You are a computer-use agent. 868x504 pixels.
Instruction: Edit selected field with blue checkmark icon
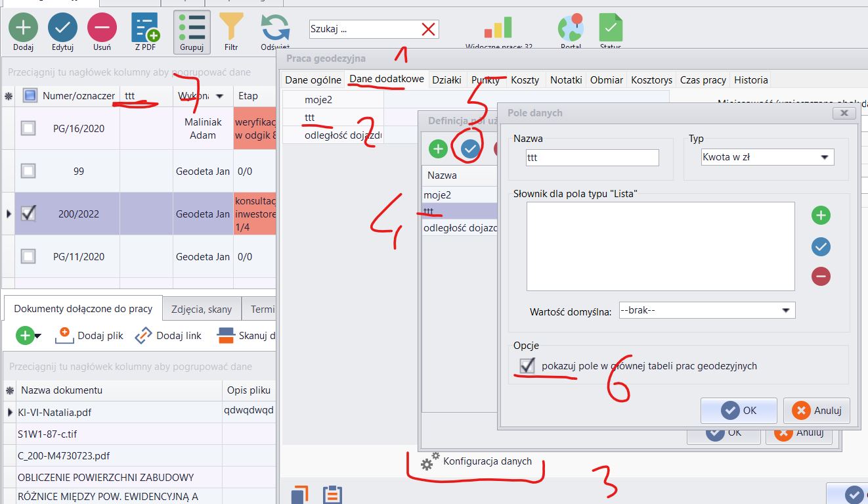tap(469, 149)
